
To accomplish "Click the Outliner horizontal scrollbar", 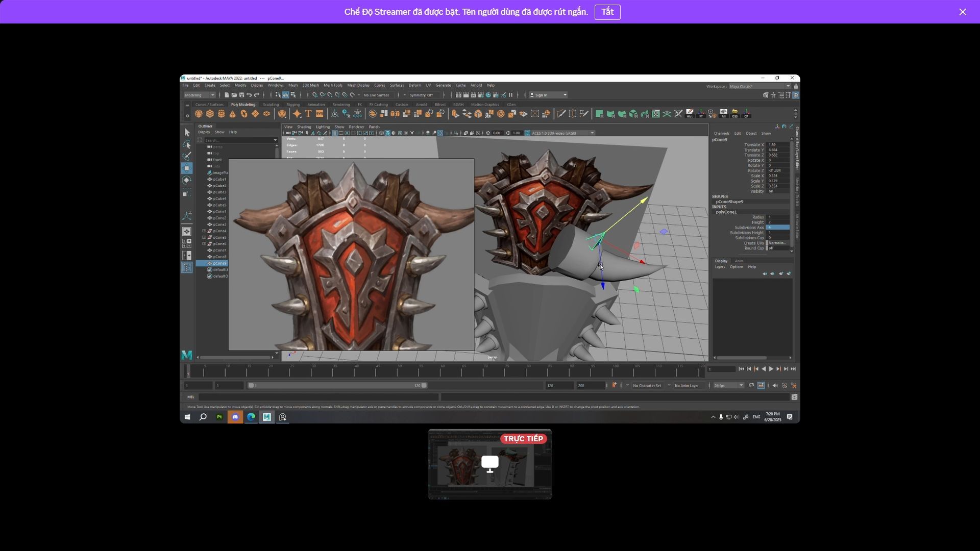I will coord(236,357).
